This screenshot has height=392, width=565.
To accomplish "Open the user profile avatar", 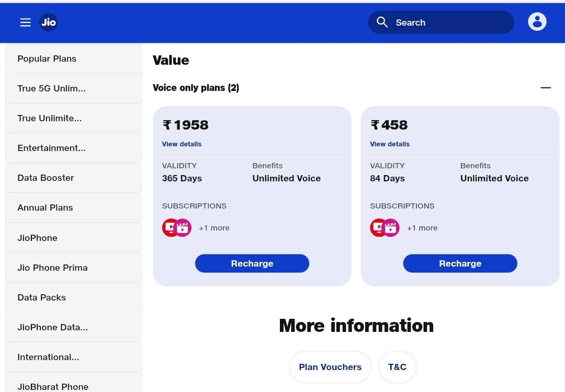I will click(x=537, y=22).
